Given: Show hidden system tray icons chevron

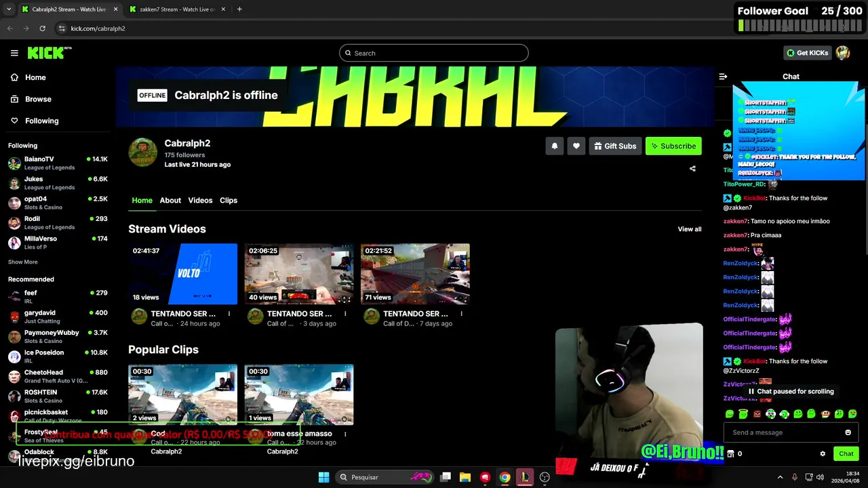Looking at the screenshot, I should pos(780,477).
